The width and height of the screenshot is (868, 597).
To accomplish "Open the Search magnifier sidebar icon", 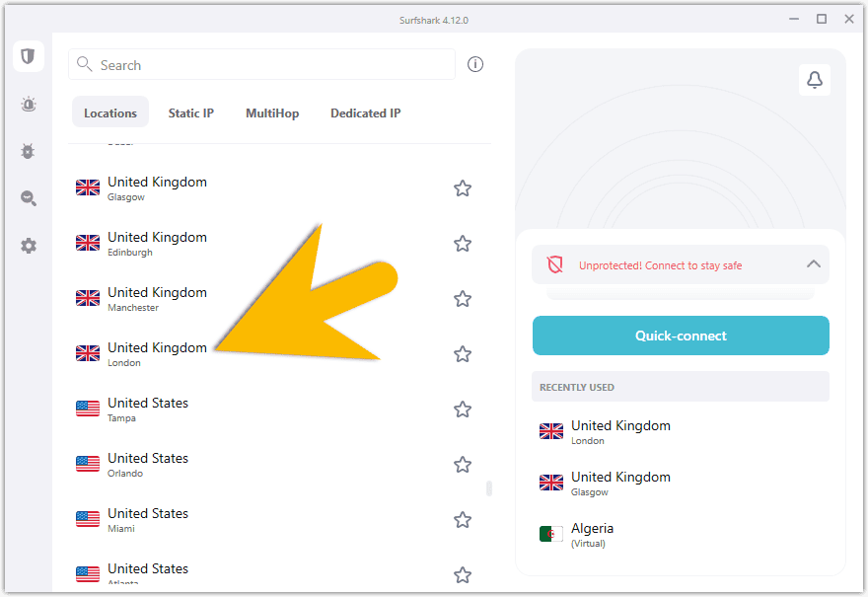I will coord(29,198).
